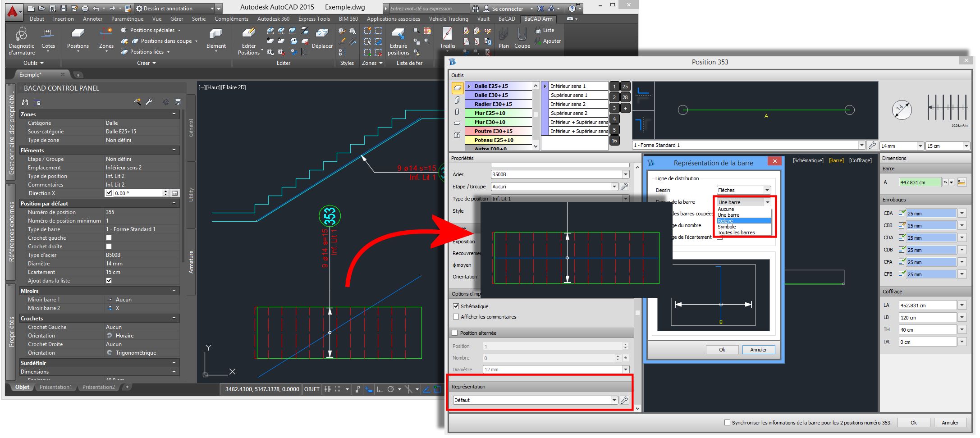Click the bar diameter circle icon

[x=902, y=110]
